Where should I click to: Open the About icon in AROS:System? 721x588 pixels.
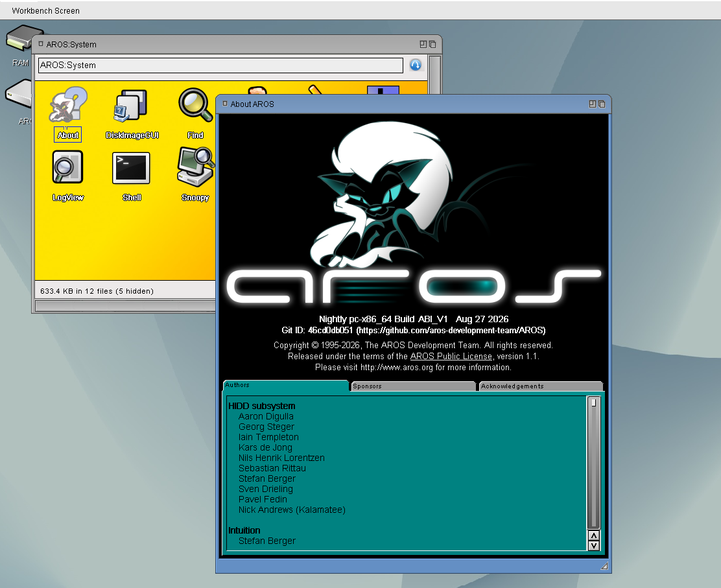[x=68, y=113]
